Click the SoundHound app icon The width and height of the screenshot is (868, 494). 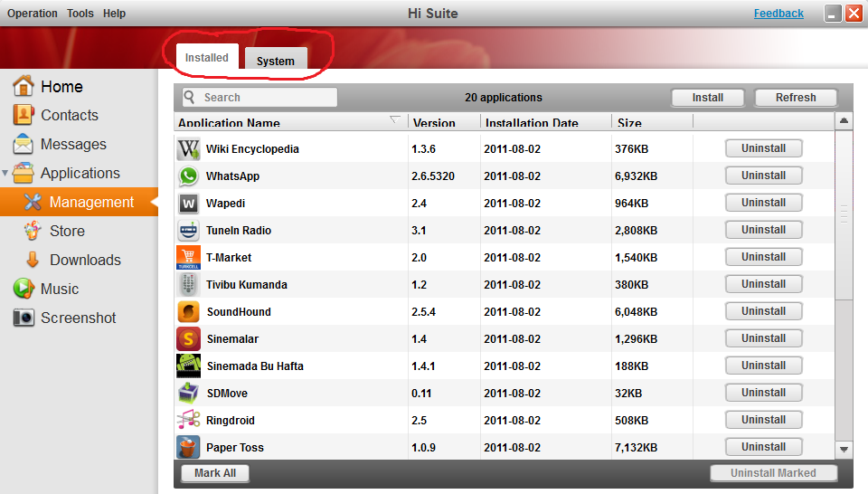pos(188,311)
